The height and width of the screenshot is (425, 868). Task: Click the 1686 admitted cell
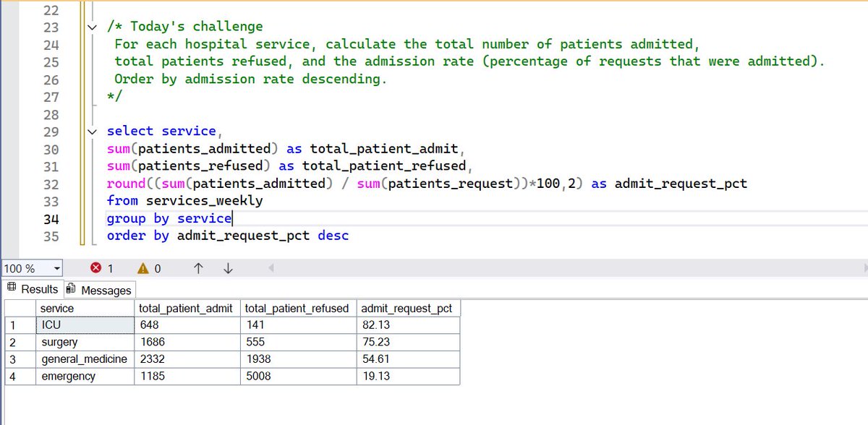pos(188,343)
